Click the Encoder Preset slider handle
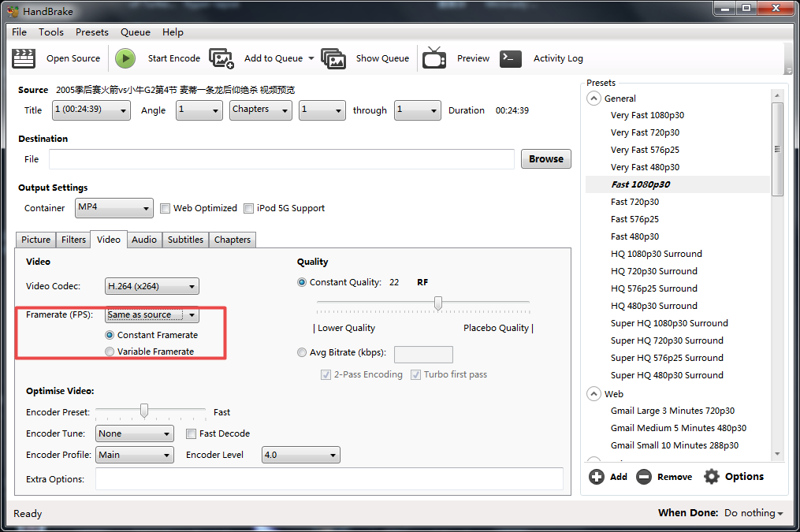Screen dimensions: 800x532 pyautogui.click(x=144, y=411)
